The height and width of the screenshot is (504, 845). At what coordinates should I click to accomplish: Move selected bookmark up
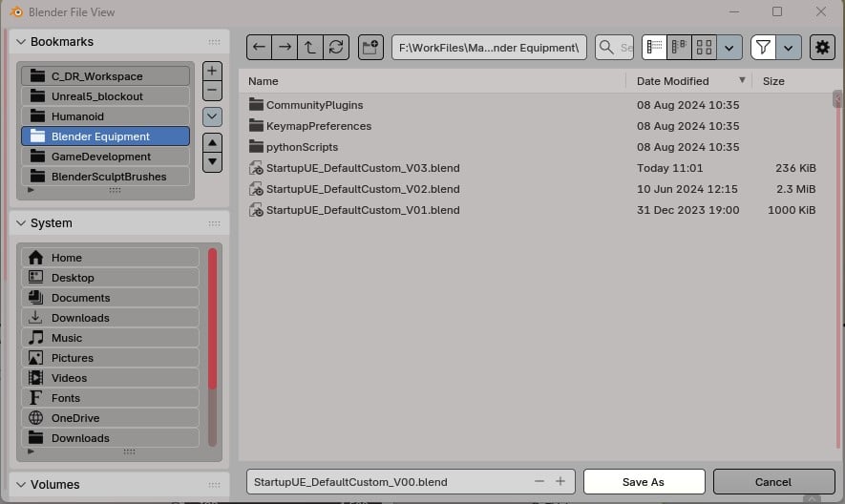click(212, 143)
